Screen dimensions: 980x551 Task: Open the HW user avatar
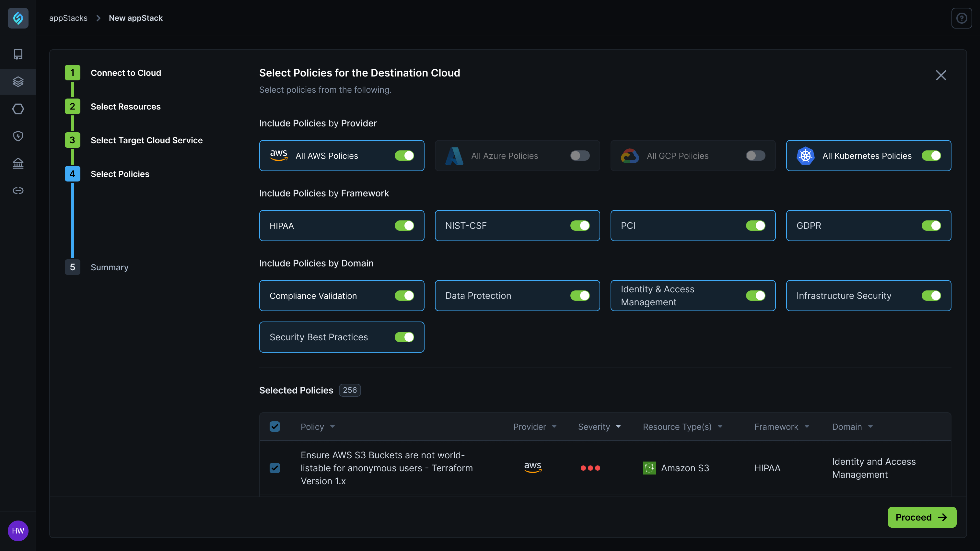point(18,531)
